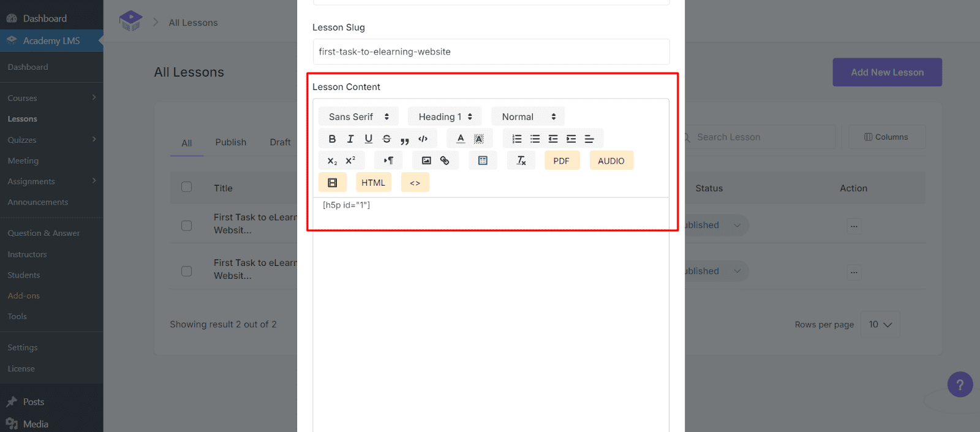980x432 pixels.
Task: Clear text formatting in the editor
Action: coord(521,161)
